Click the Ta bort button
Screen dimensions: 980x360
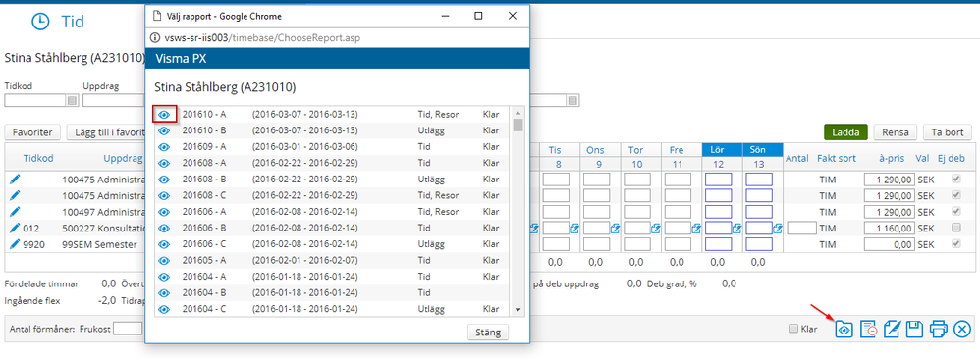click(x=948, y=132)
